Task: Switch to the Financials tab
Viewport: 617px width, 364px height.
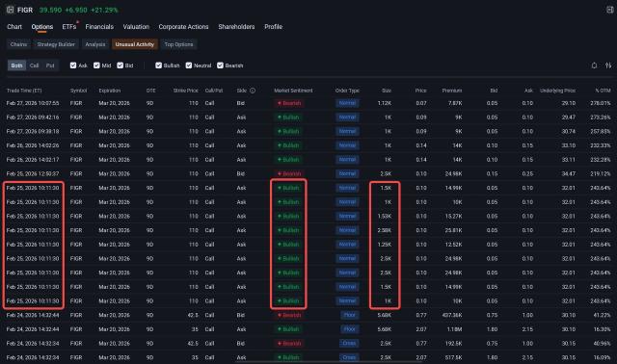Action: (99, 27)
